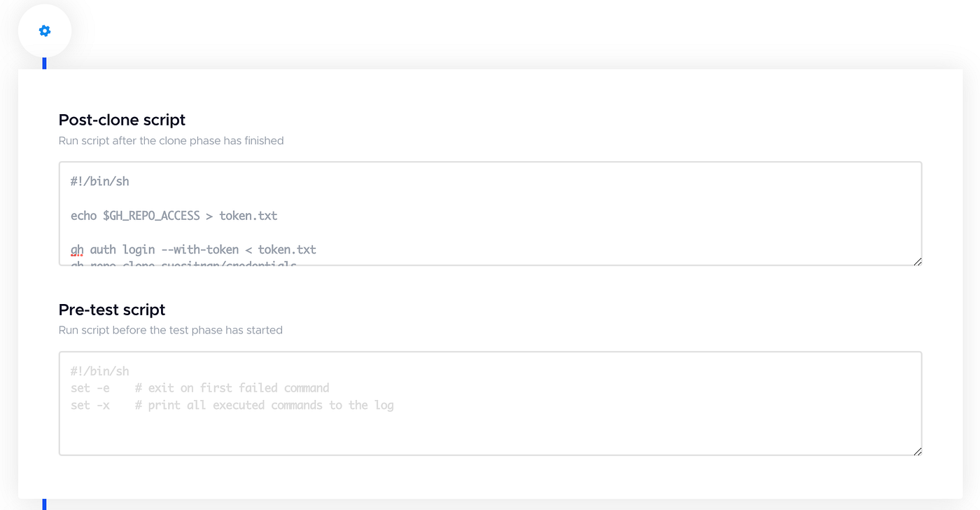Image resolution: width=980 pixels, height=510 pixels.
Task: Click the clone phase description text
Action: (171, 140)
